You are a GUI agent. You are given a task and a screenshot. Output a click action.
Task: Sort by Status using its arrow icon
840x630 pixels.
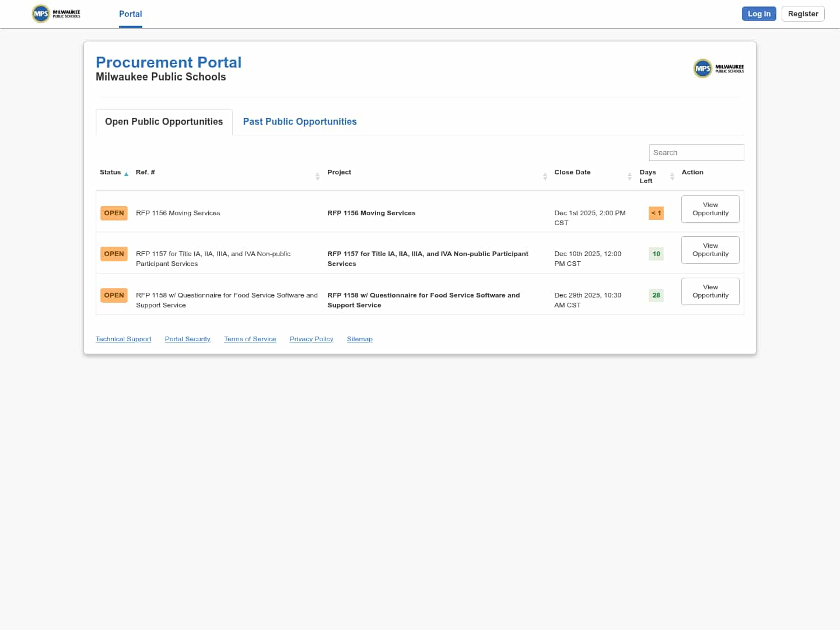126,174
